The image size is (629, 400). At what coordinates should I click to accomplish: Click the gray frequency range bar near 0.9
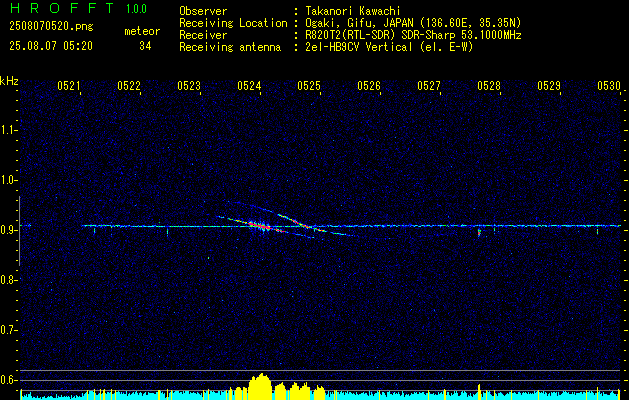19,231
